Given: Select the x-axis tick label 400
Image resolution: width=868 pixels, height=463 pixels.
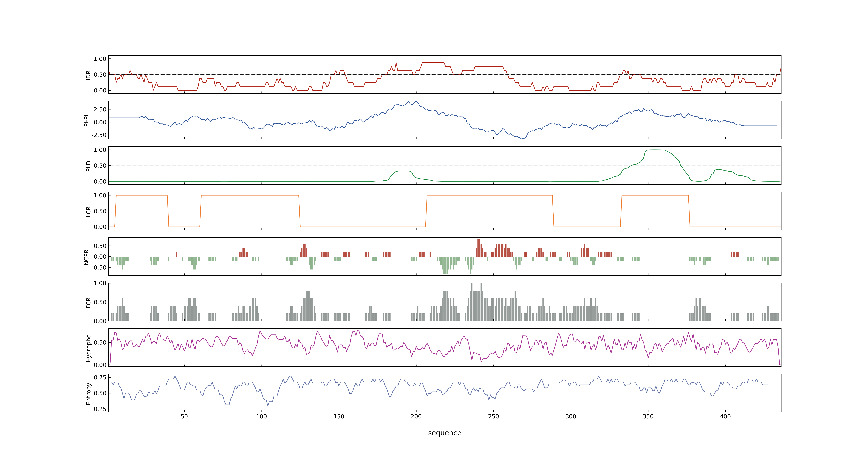Looking at the screenshot, I should [x=726, y=416].
